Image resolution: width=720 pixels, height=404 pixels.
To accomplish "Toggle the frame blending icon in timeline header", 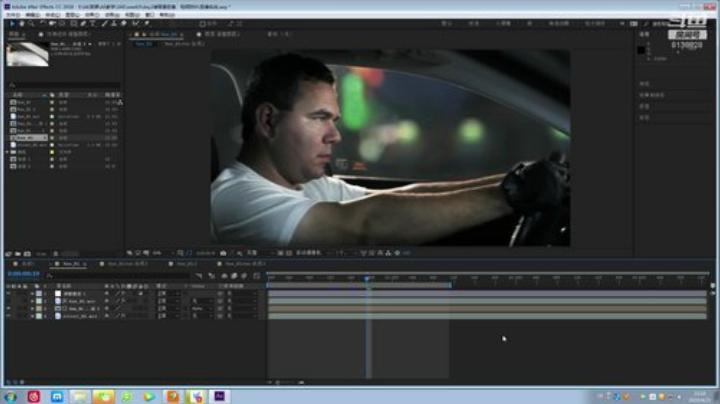I will point(234,276).
